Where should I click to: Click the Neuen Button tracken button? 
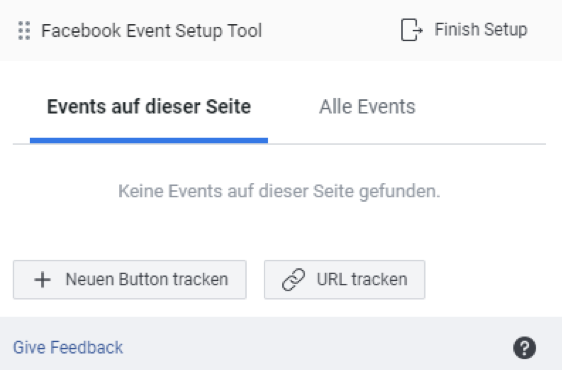(x=130, y=280)
